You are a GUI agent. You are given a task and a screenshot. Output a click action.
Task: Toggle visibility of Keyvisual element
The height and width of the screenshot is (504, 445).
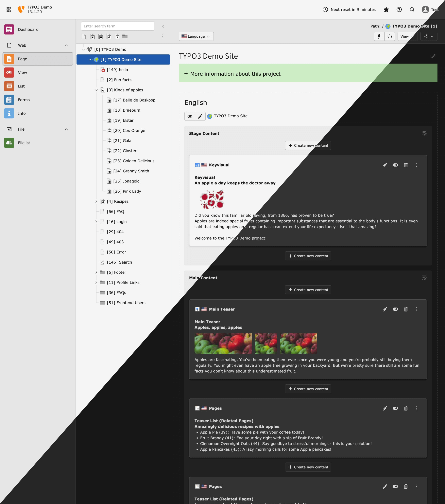click(x=395, y=165)
